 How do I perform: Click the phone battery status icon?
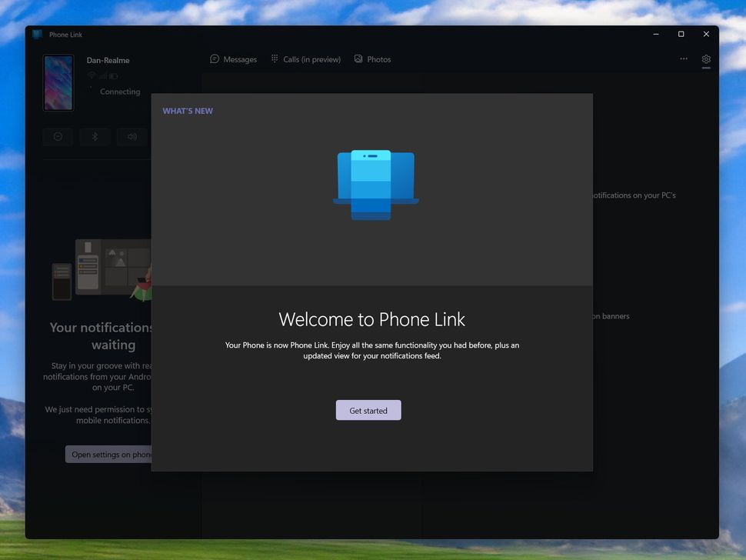pos(114,75)
